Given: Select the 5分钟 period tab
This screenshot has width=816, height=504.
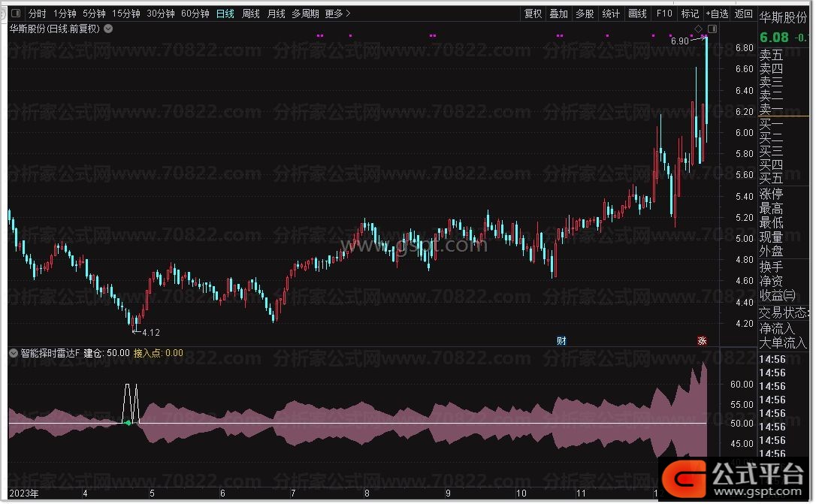Looking at the screenshot, I should (x=94, y=14).
